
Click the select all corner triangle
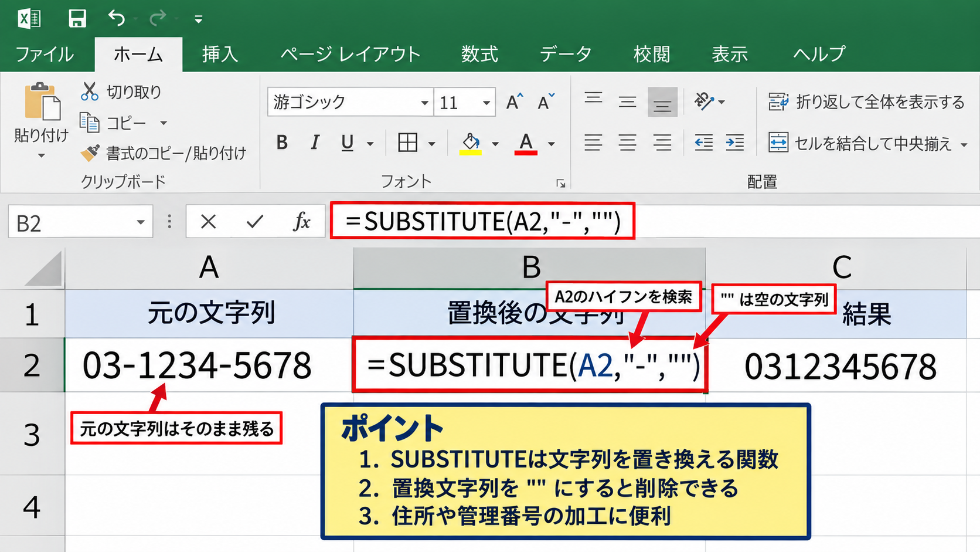[x=43, y=269]
